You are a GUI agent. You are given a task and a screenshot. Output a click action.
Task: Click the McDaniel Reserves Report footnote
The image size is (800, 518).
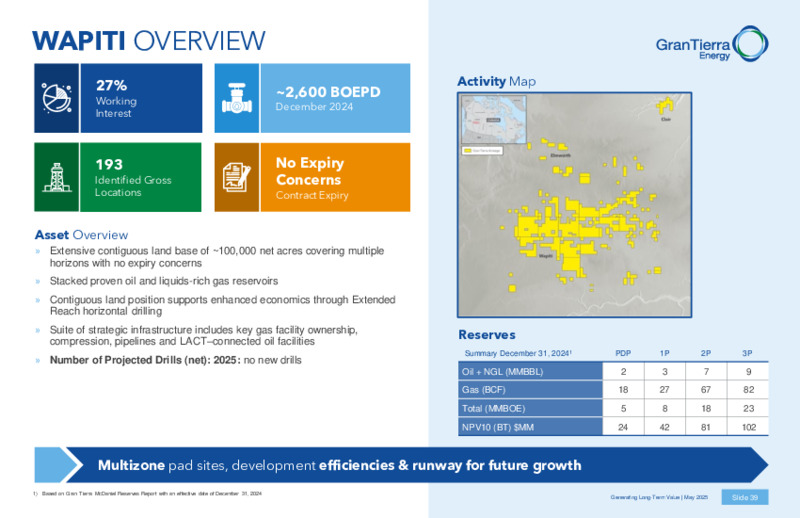point(148,494)
